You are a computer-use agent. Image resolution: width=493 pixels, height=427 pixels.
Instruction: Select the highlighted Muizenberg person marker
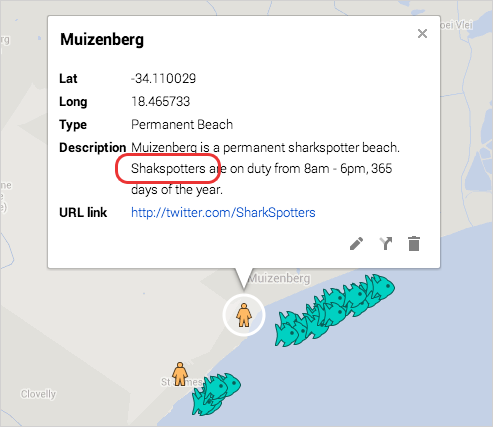point(244,315)
